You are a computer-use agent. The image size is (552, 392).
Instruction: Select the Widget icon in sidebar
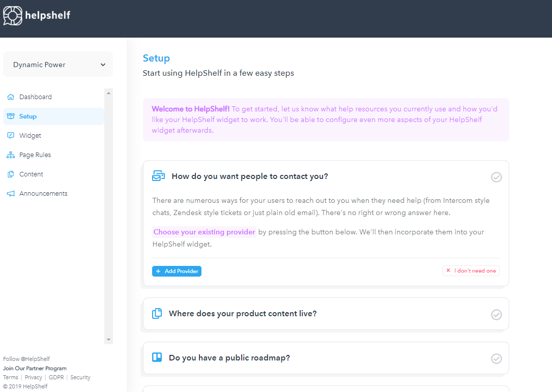tap(10, 135)
